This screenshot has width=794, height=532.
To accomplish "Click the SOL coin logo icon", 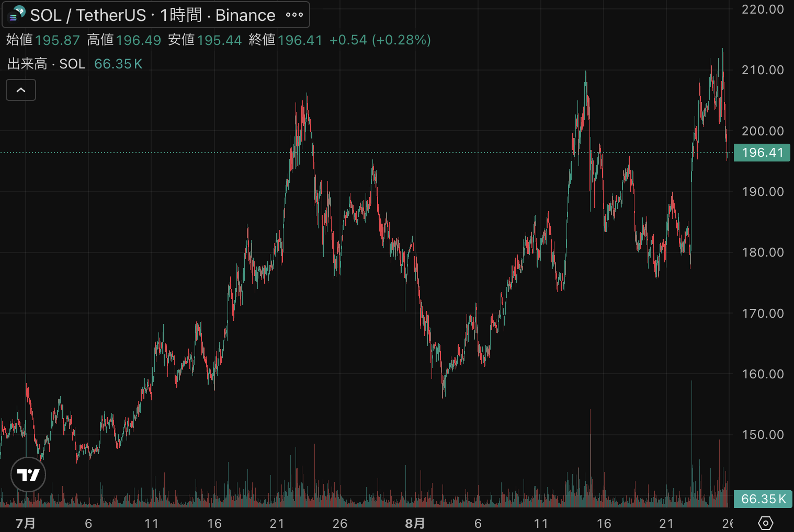I will pos(16,15).
